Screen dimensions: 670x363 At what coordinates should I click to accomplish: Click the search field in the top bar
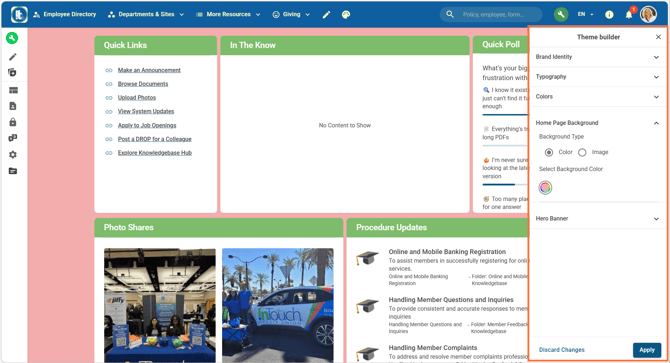click(x=491, y=15)
